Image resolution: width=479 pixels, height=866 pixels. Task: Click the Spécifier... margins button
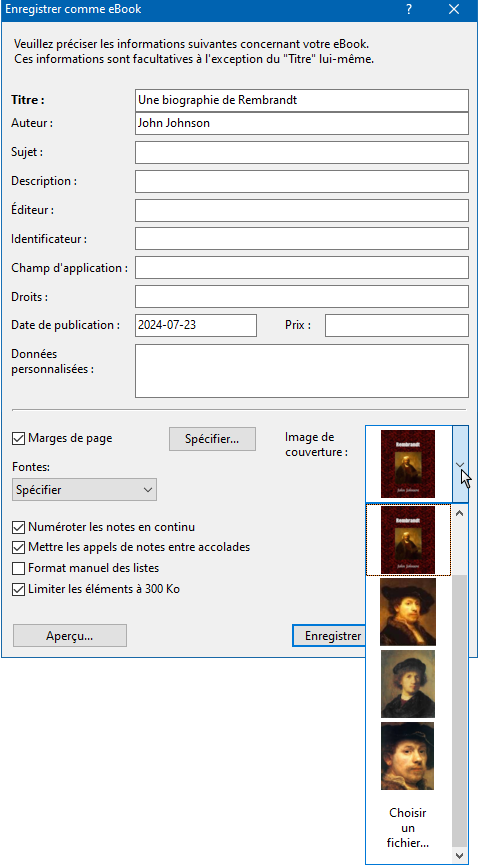[212, 439]
